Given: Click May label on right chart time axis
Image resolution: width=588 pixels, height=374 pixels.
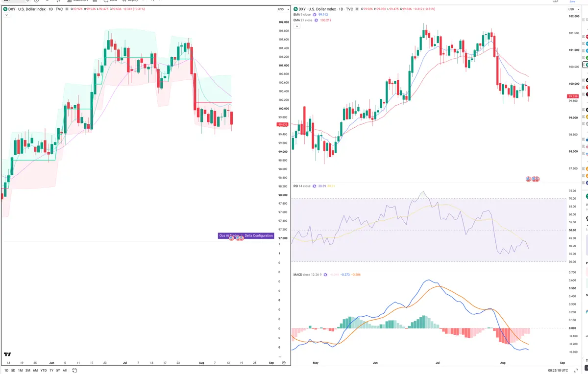Looking at the screenshot, I should (x=316, y=363).
